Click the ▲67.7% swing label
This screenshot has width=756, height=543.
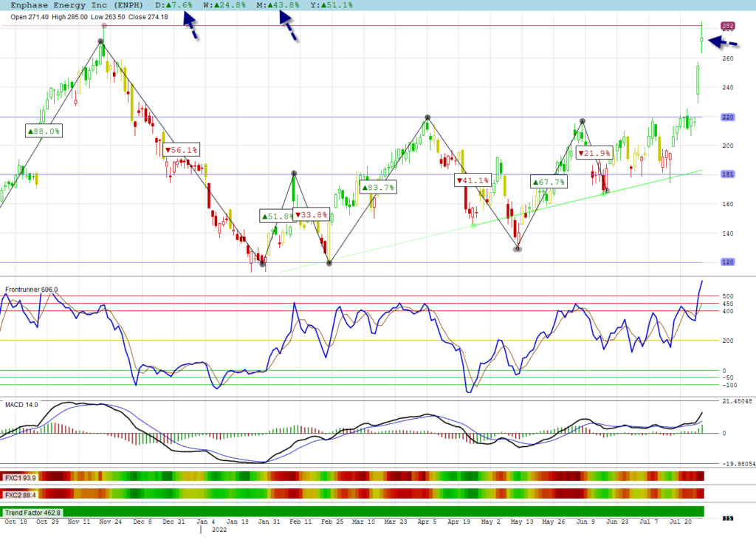click(x=549, y=182)
